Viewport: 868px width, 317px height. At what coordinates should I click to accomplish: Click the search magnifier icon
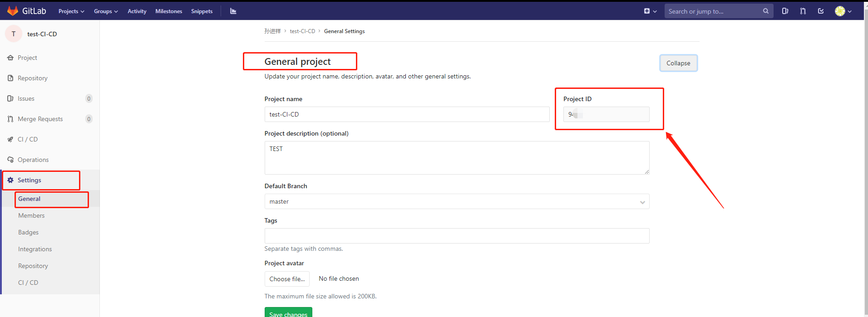click(766, 11)
